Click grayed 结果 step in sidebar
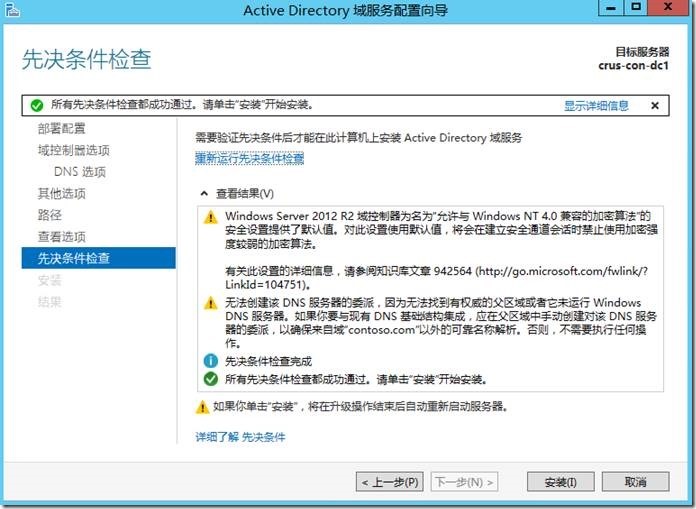Viewport: 696px width, 509px height. [49, 302]
